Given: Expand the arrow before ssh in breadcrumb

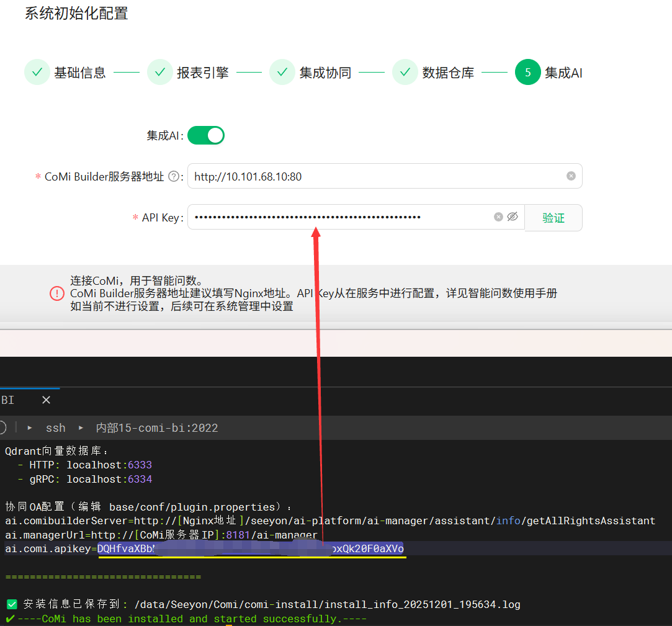Looking at the screenshot, I should click(30, 428).
